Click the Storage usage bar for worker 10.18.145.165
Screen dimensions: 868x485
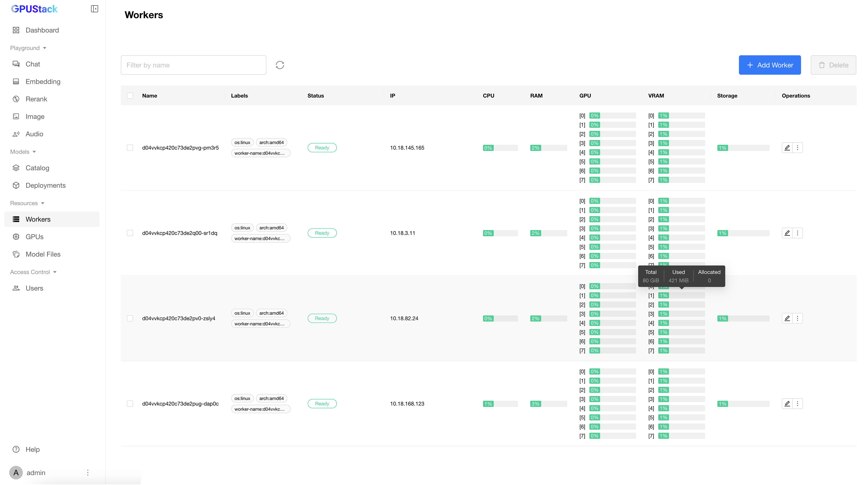coord(743,148)
